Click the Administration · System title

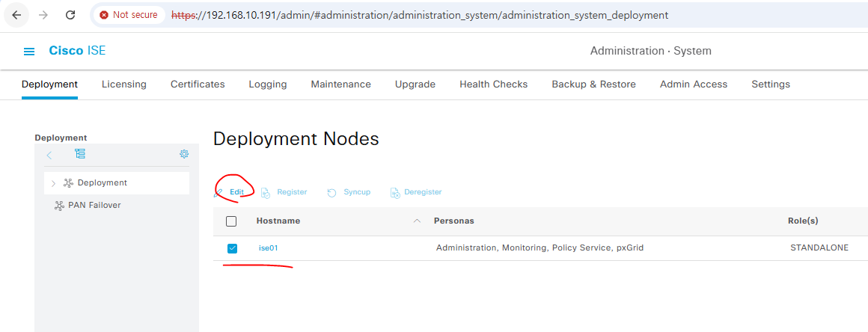651,51
